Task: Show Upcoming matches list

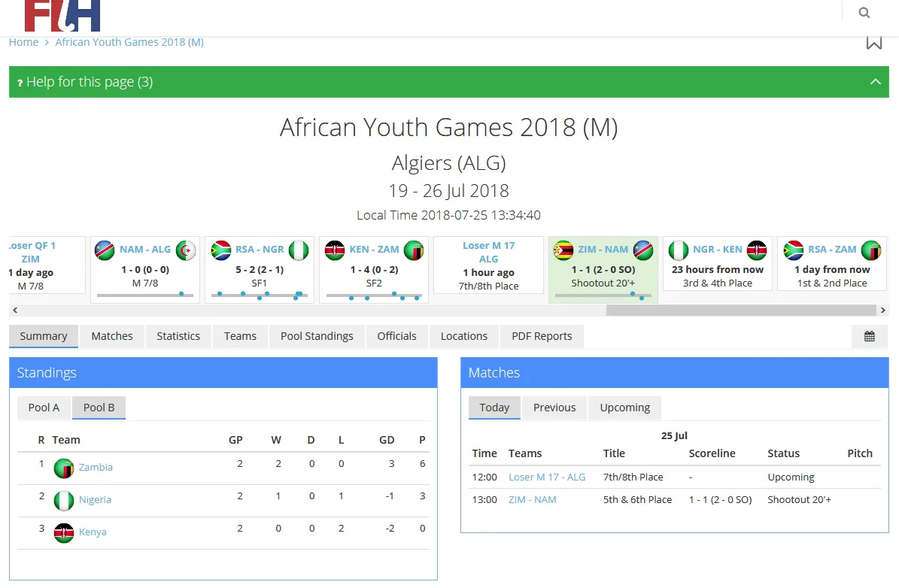Action: 624,408
